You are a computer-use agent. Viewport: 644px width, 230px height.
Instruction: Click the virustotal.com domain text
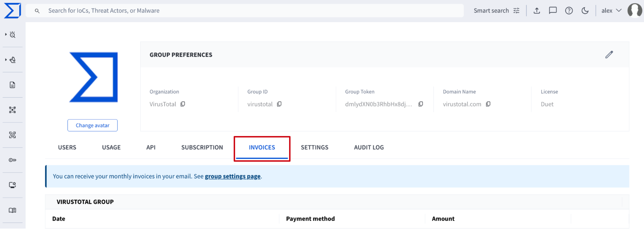point(462,104)
